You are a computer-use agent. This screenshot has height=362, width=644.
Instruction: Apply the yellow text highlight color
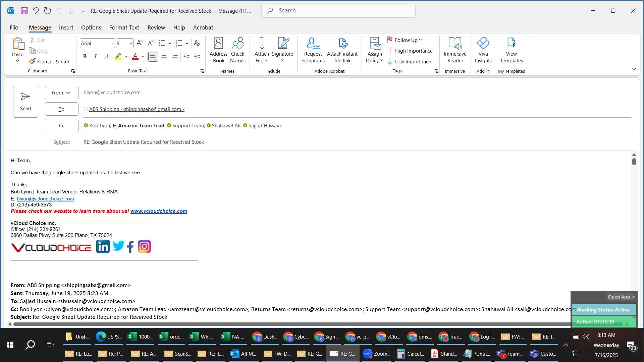click(x=118, y=56)
